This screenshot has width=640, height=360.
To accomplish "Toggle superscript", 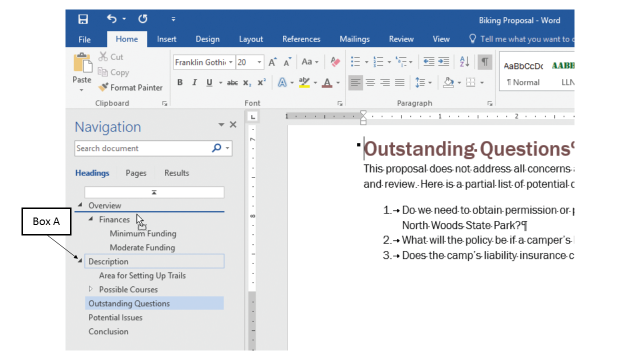I will click(262, 82).
